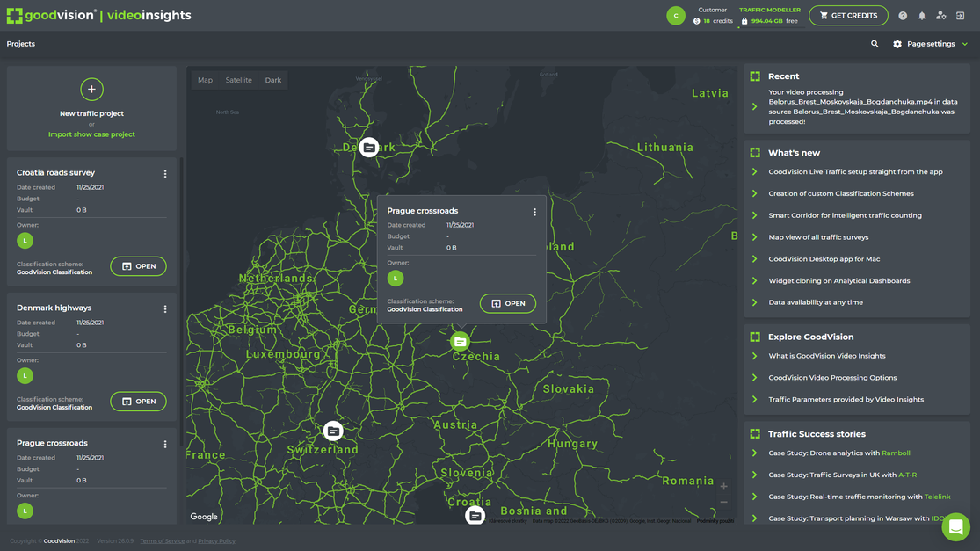Open Prague crossroads from map popup
This screenshot has height=551, width=980.
[507, 303]
